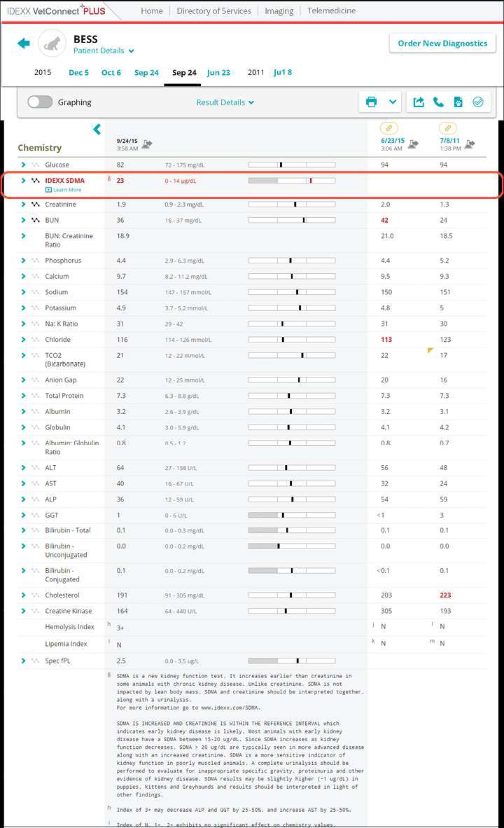504x828 pixels.
Task: Expand the Glucose row chevron
Action: (23, 165)
